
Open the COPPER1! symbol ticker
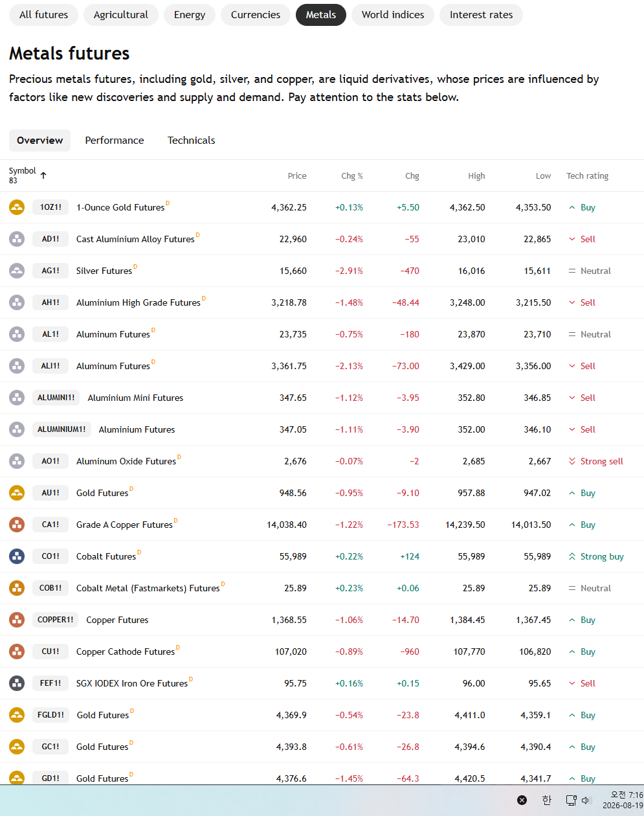[x=56, y=620]
